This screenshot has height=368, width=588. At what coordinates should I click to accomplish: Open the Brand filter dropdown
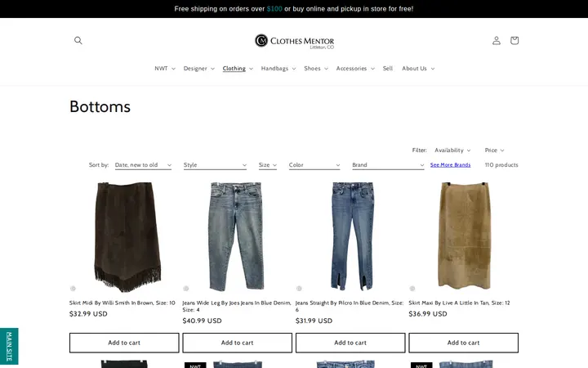(388, 165)
